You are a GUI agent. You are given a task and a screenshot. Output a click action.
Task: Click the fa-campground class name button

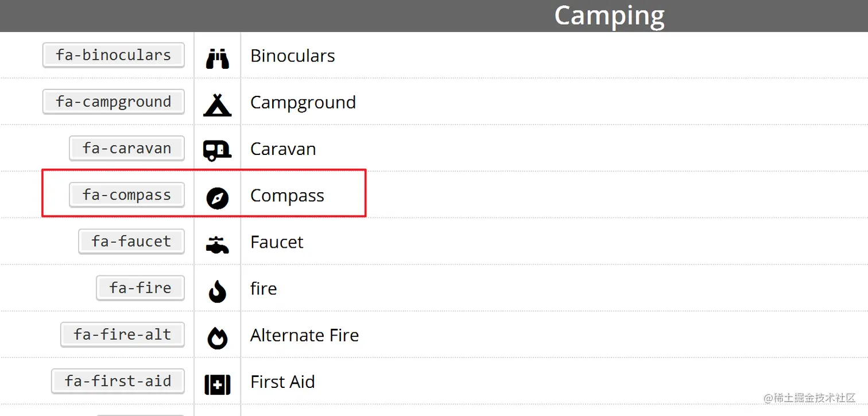(x=114, y=102)
